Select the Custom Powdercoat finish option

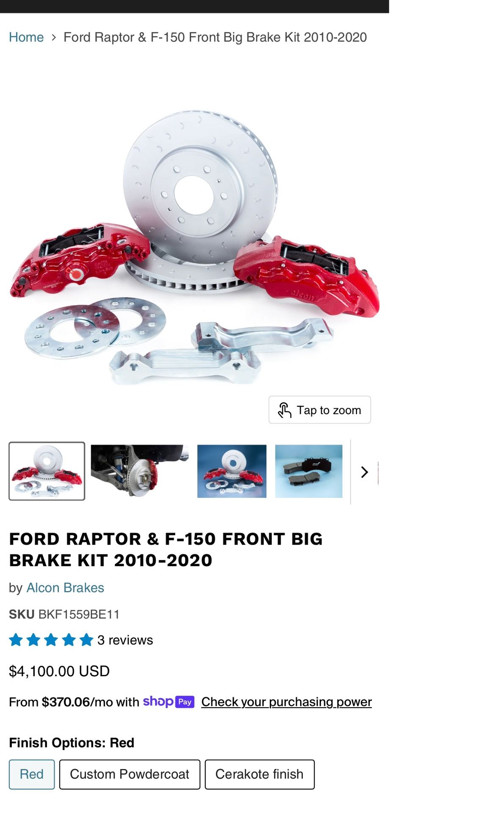130,774
